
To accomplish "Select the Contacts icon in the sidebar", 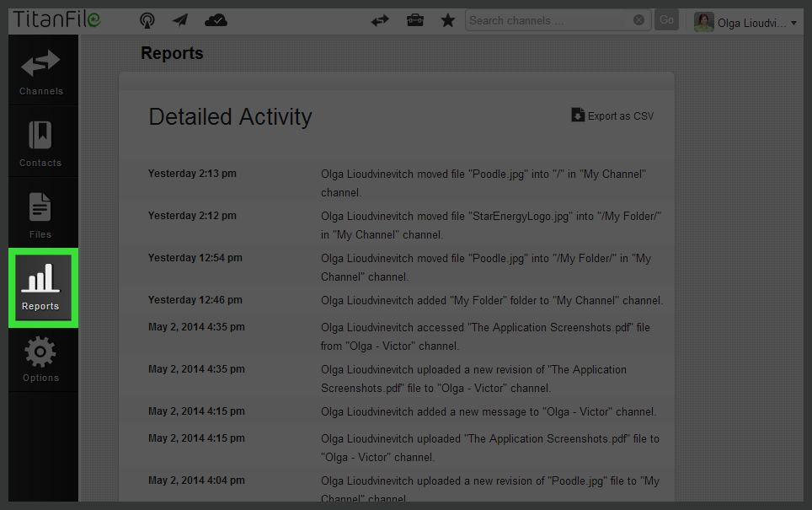I will (40, 140).
